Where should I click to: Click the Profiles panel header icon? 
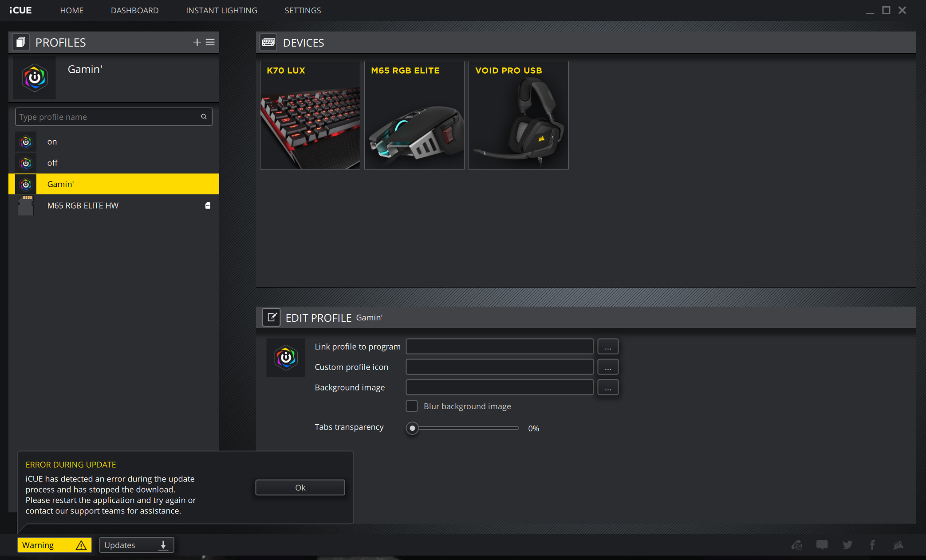pos(21,42)
